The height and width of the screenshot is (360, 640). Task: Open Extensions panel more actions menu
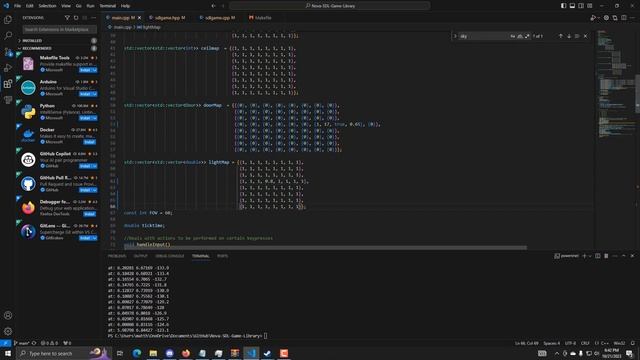[x=93, y=18]
